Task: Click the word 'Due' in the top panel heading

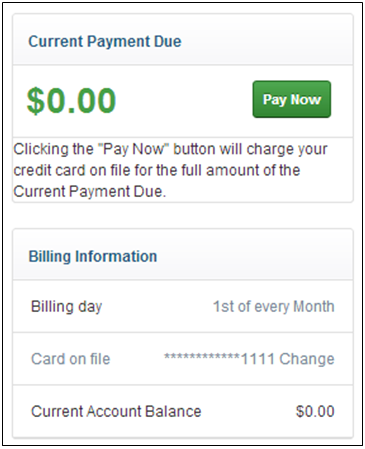Action: (167, 42)
